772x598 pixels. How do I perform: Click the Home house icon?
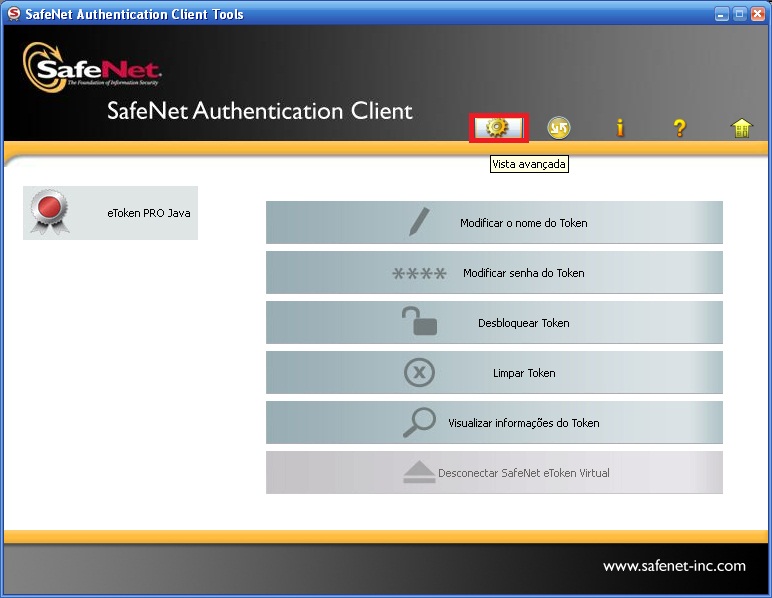coord(741,128)
